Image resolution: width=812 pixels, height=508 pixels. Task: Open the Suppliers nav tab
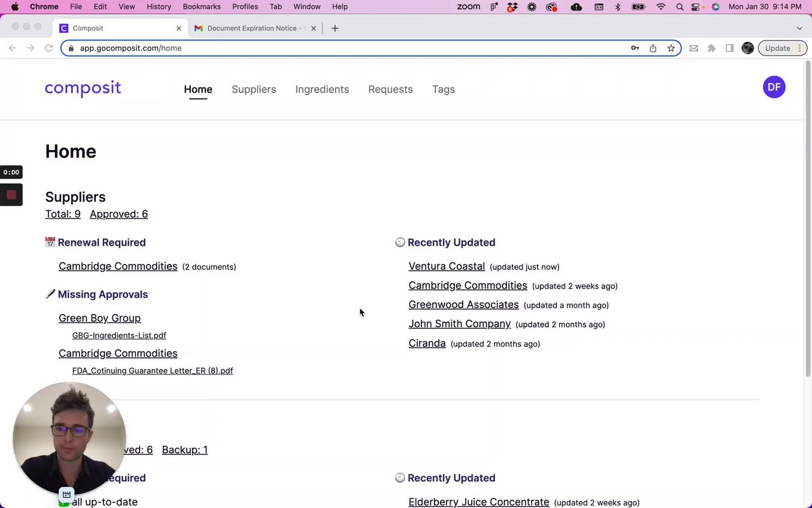[254, 90]
